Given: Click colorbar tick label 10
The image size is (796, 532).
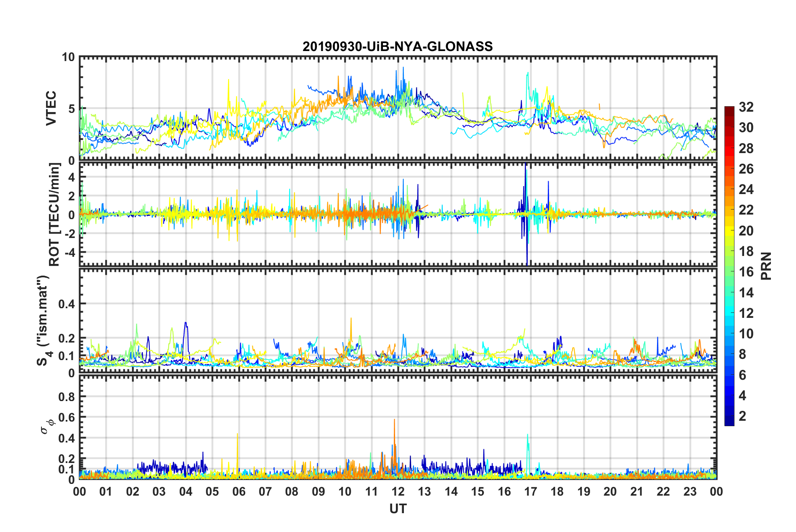Looking at the screenshot, I should (x=746, y=333).
